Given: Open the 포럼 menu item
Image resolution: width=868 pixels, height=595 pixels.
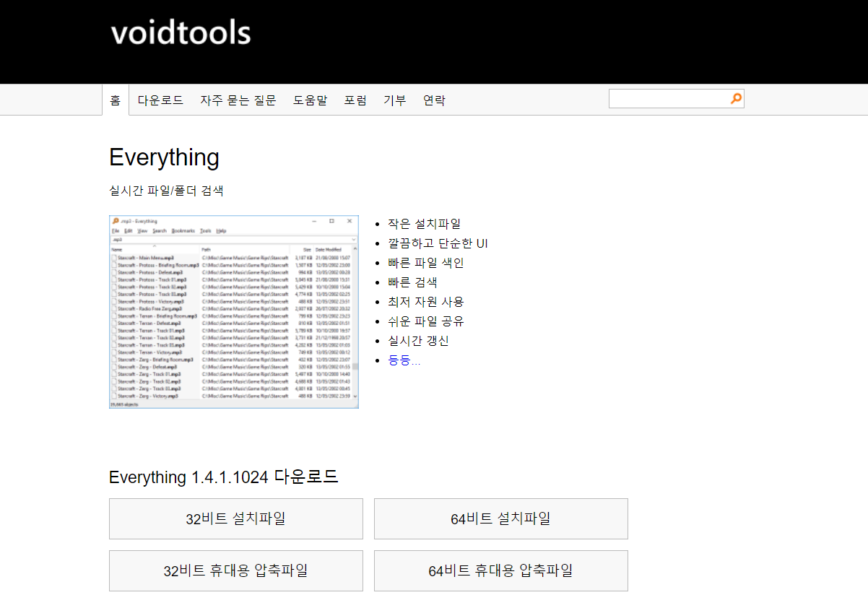Looking at the screenshot, I should [x=355, y=100].
